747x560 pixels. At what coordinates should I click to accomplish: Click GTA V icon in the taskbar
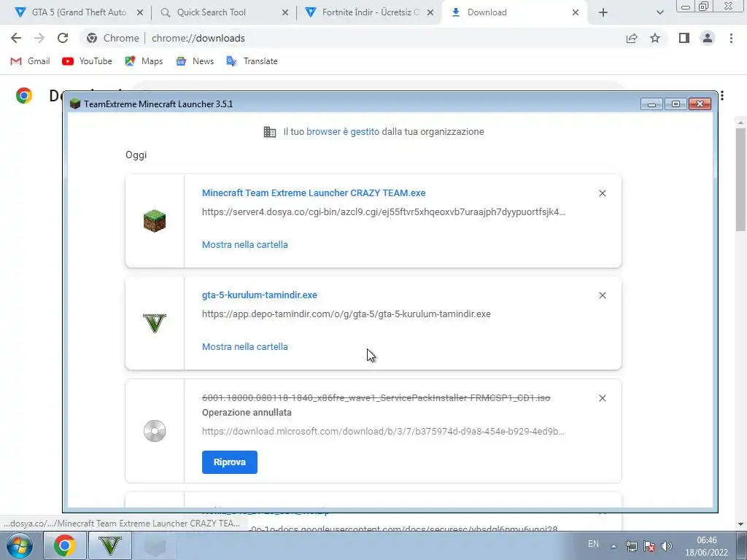tap(110, 545)
